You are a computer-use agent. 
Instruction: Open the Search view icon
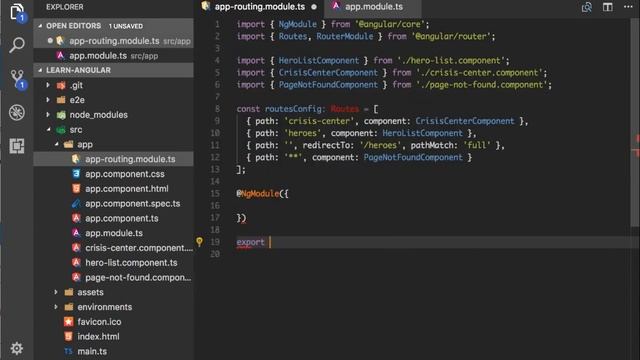click(x=17, y=44)
